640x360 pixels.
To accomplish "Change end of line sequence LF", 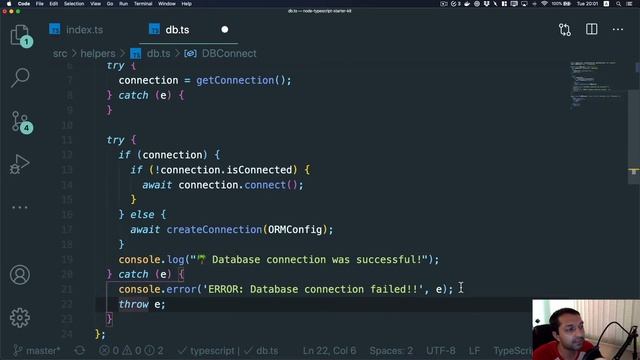I will tap(474, 351).
